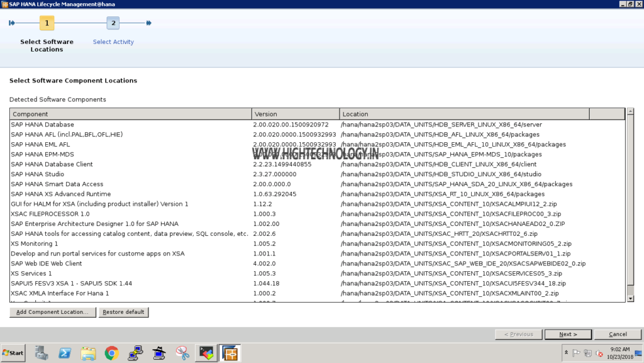Proceed with the Next button
The image size is (644, 363).
point(568,334)
